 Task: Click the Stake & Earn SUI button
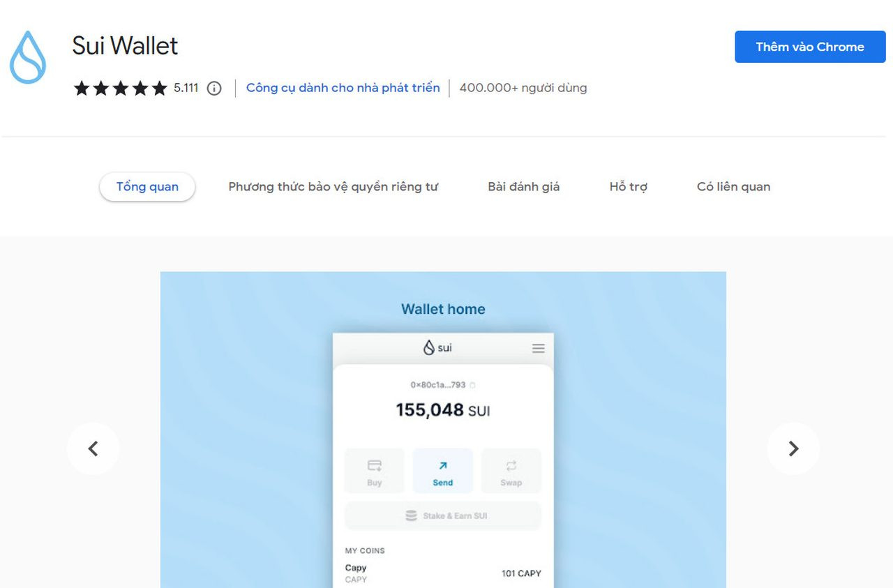(442, 516)
